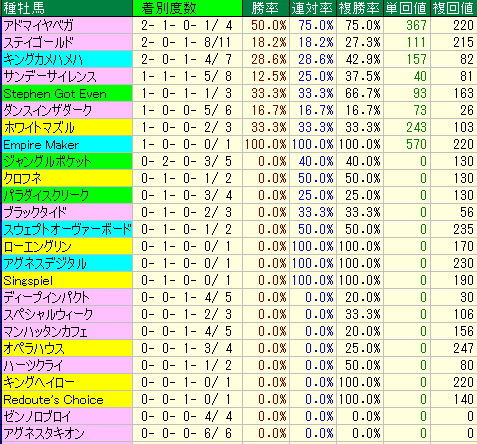Select the Empire Maker sire name

[x=41, y=144]
